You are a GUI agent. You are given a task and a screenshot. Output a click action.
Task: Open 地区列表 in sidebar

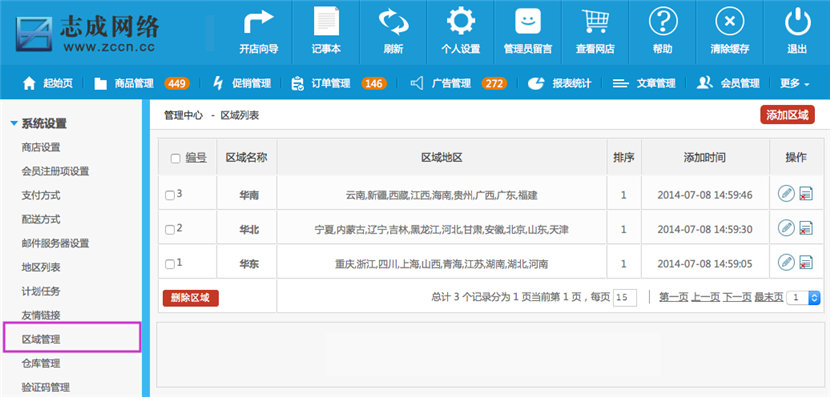(x=41, y=267)
